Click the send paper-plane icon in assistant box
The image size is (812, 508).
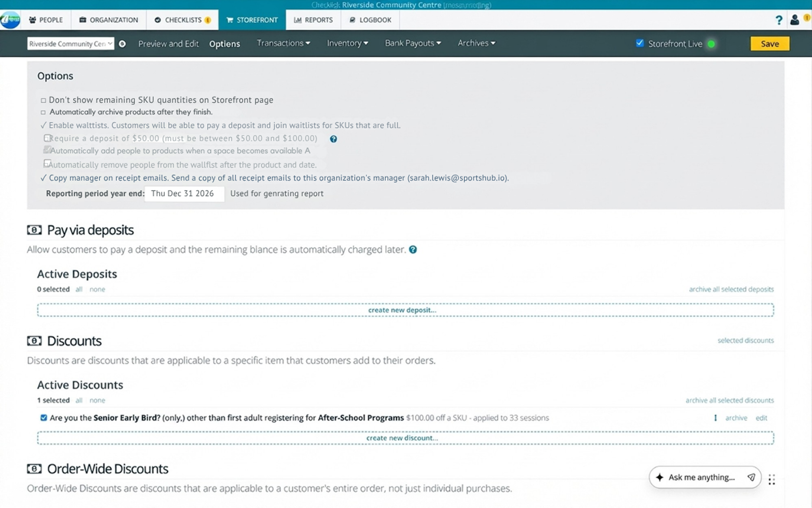coord(751,478)
